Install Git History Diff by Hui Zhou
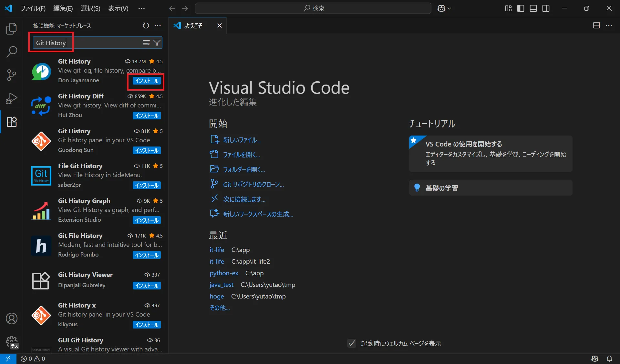The width and height of the screenshot is (620, 364). 147,116
